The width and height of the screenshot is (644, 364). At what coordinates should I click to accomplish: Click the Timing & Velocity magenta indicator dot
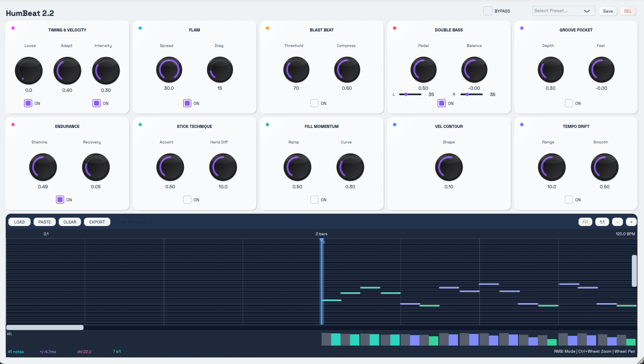[13, 28]
